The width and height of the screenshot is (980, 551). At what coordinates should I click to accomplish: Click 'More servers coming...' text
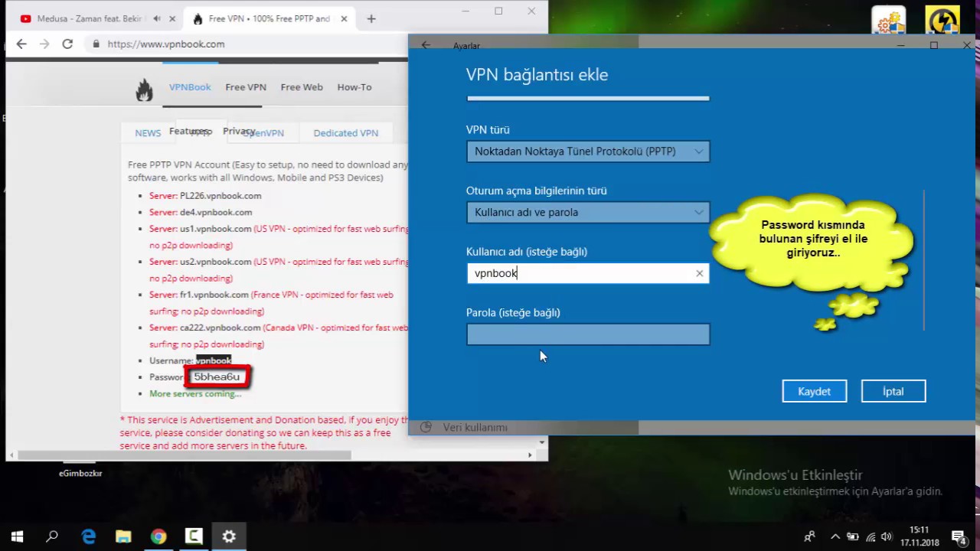195,393
